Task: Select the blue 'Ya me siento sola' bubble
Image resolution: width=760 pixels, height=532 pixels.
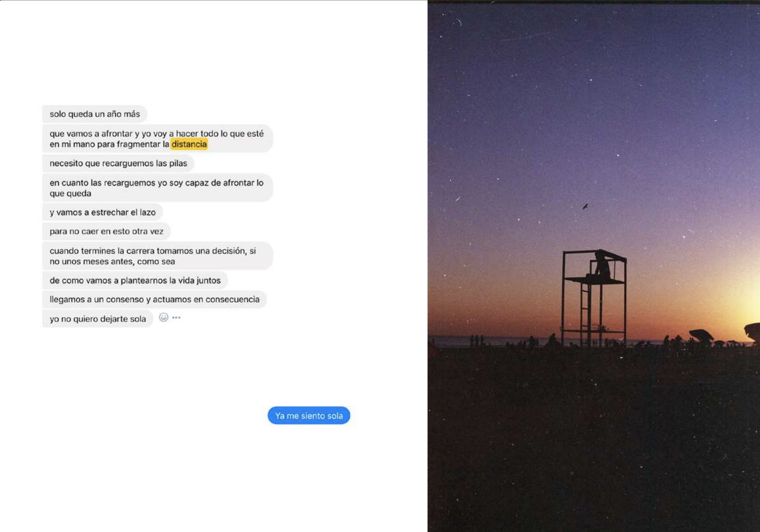Action: [x=309, y=415]
